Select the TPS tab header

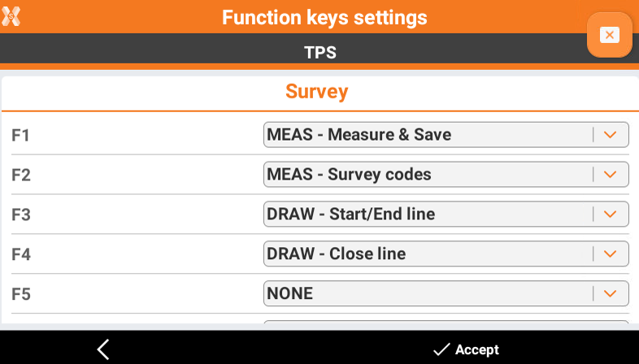[x=319, y=53]
